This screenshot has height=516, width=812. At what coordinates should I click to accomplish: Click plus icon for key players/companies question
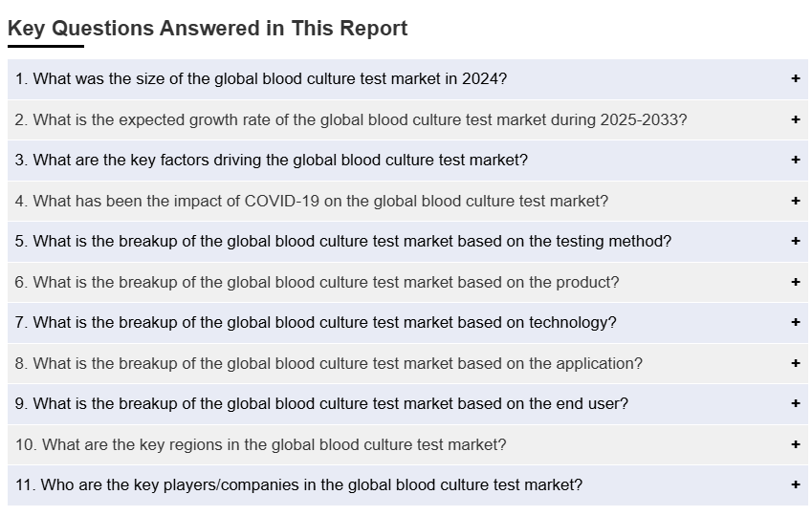(x=795, y=485)
